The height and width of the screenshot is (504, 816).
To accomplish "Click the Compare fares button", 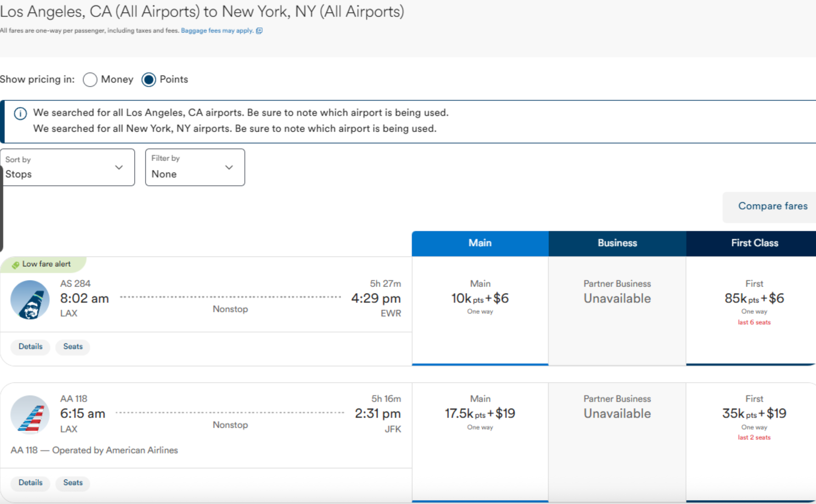I will click(773, 206).
